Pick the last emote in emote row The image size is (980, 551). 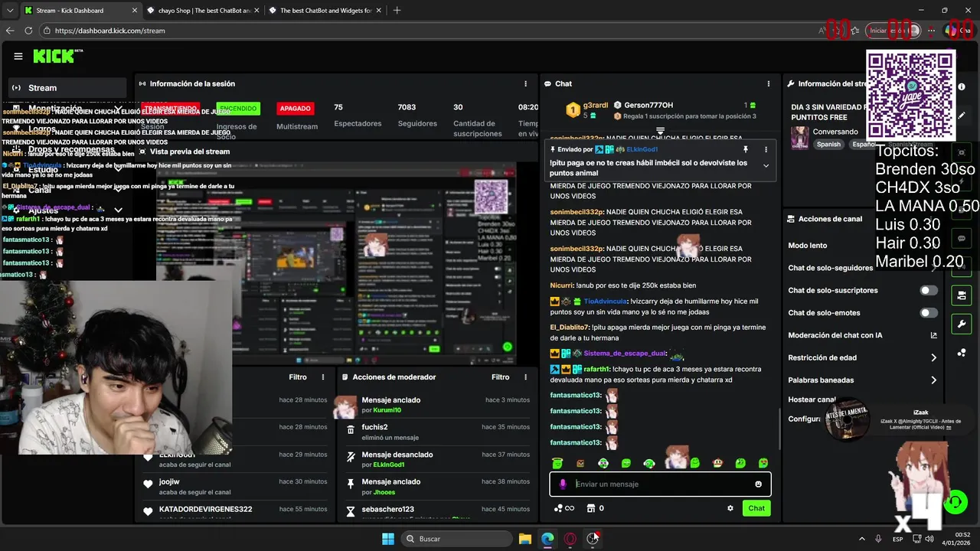click(763, 463)
